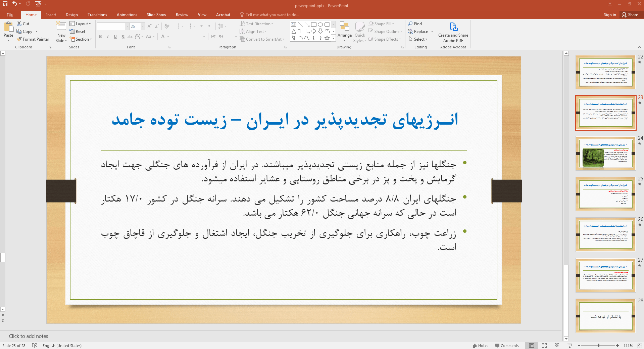644x349 pixels.
Task: Click the Quick Styles button
Action: (x=360, y=32)
